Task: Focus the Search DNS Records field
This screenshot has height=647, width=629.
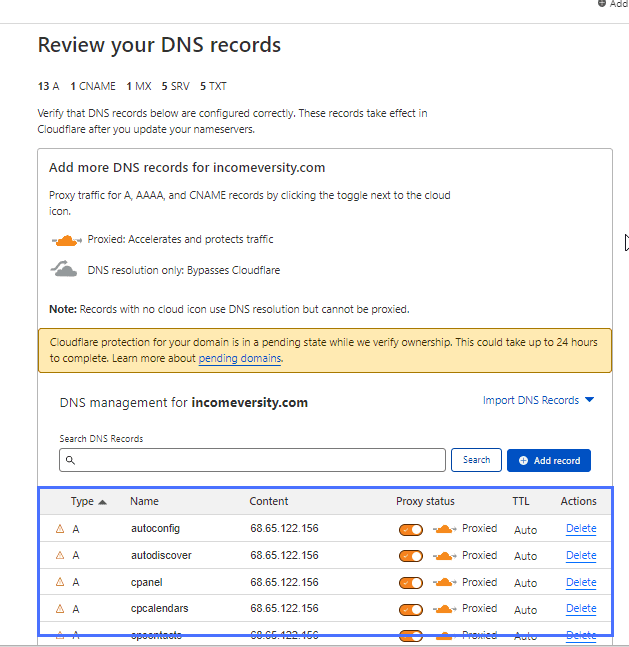Action: (252, 460)
